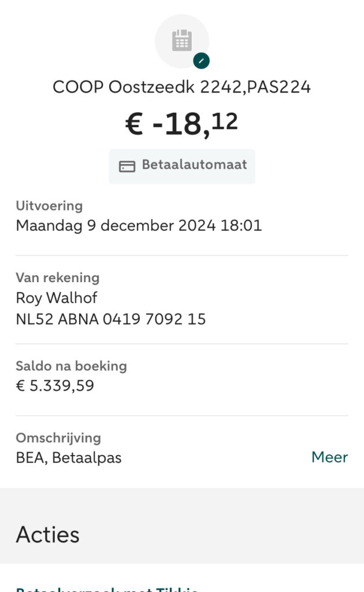Click the Acties section heading
364x592 pixels.
coord(47,534)
